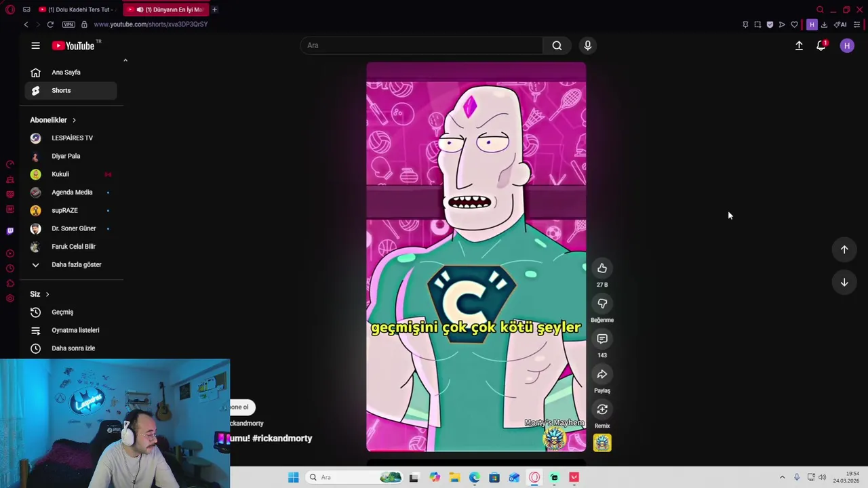Click the YouTube logo
This screenshot has width=868, height=488.
click(x=73, y=45)
